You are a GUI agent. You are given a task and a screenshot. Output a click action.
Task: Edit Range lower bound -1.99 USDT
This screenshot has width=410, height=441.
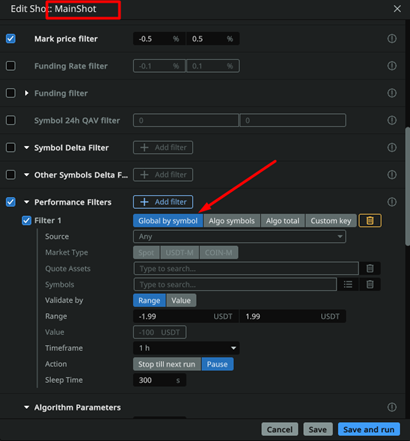(186, 316)
